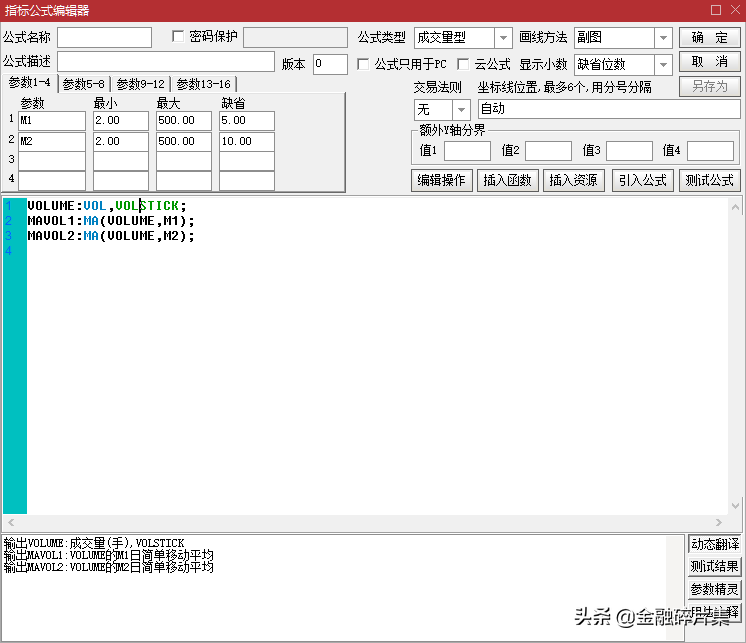Click translation line 输出VOLUME:成交量(手),VOLSTICK
The width and height of the screenshot is (746, 643).
tap(94, 543)
